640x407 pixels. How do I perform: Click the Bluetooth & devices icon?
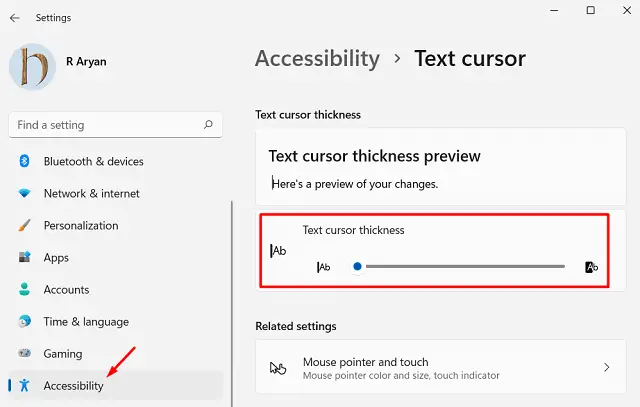tap(24, 161)
